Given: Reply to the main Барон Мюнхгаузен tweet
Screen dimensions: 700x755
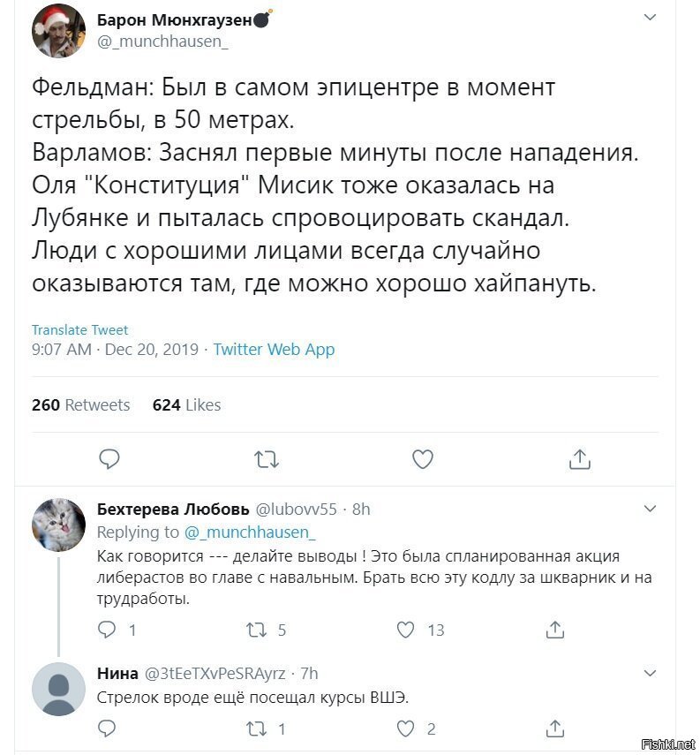Looking at the screenshot, I should point(109,459).
